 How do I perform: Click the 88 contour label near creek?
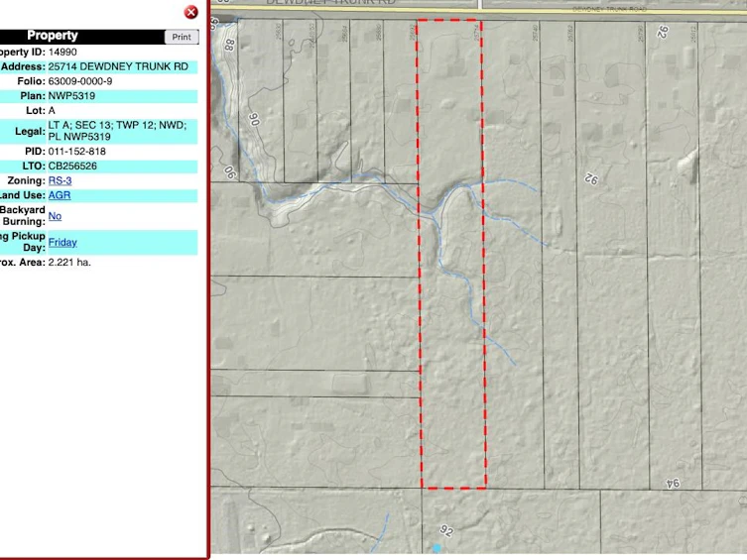click(230, 46)
